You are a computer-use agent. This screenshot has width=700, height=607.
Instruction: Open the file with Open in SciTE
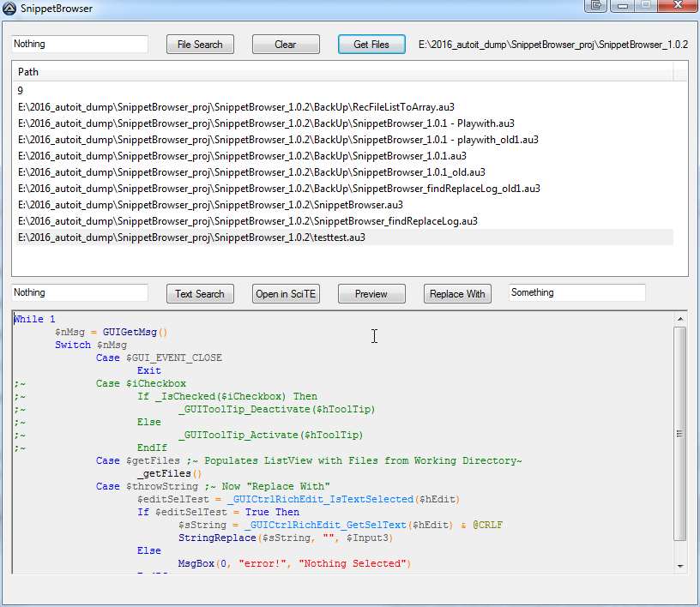tap(286, 294)
